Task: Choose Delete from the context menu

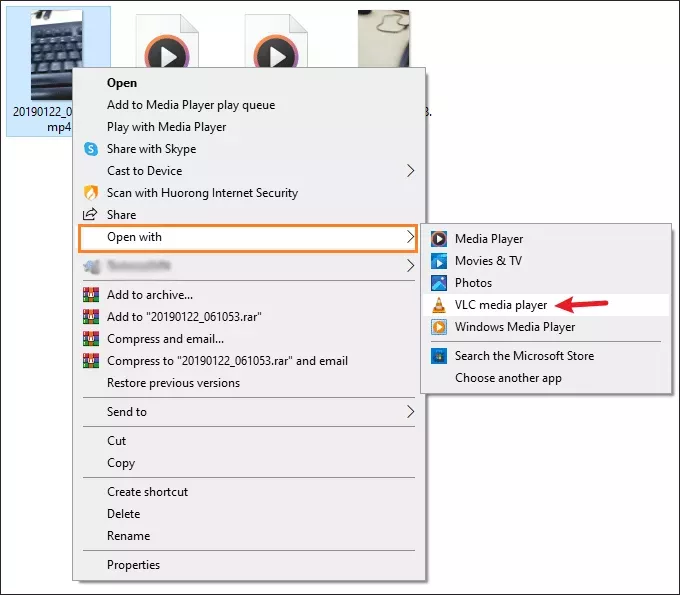Action: coord(248,514)
